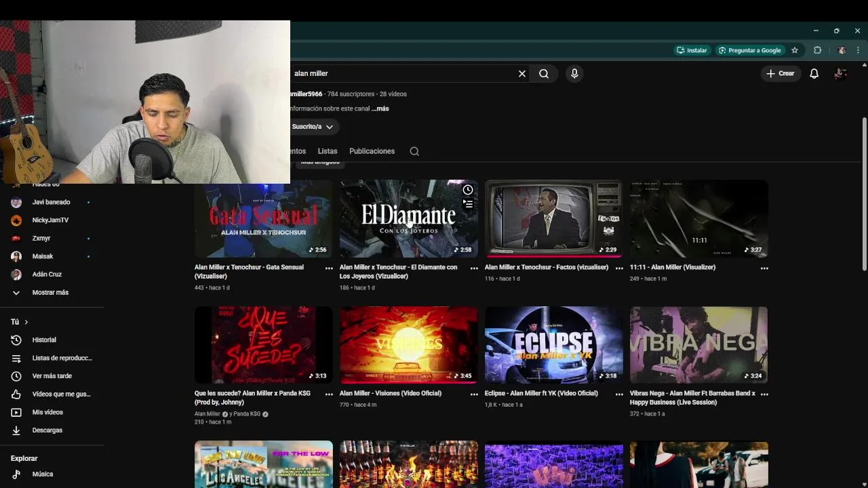The width and height of the screenshot is (868, 488).
Task: Expand Suscrito/a subscription dropdown
Action: coord(314,127)
